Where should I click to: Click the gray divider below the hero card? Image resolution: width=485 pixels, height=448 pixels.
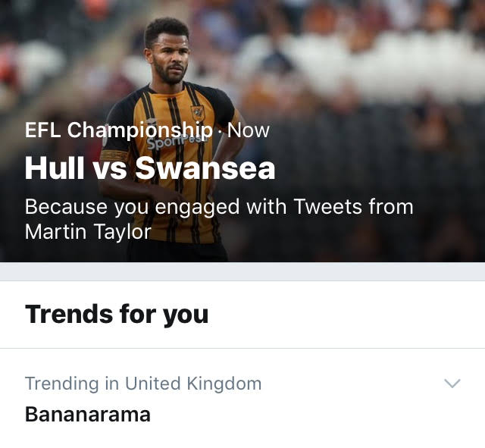pos(242,271)
